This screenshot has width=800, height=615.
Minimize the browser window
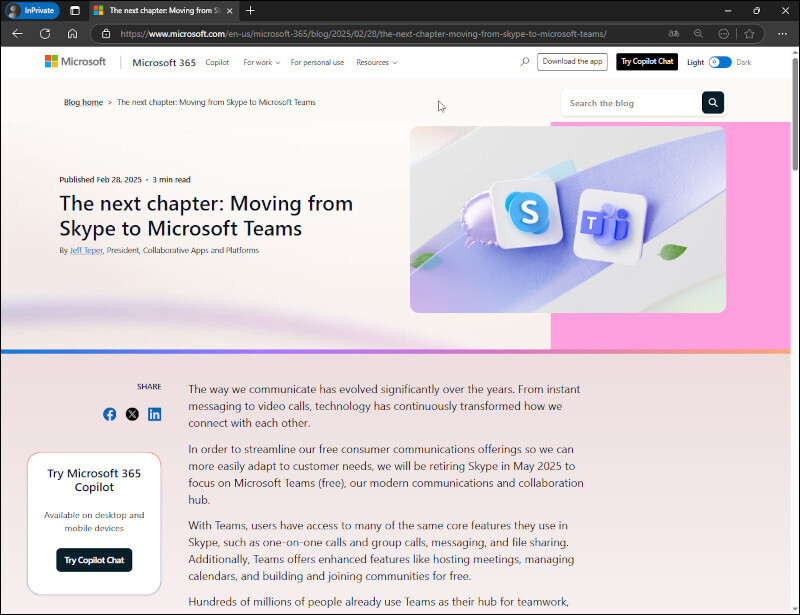click(728, 10)
